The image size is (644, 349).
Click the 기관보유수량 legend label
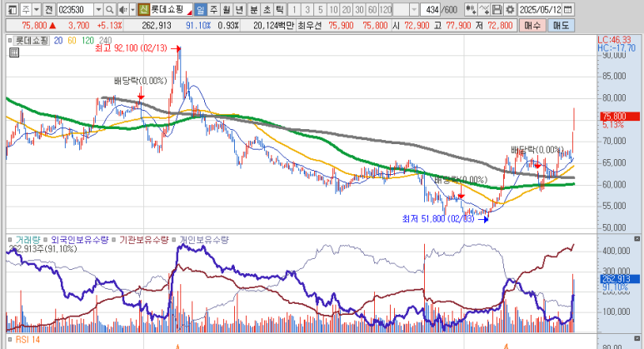tap(144, 239)
